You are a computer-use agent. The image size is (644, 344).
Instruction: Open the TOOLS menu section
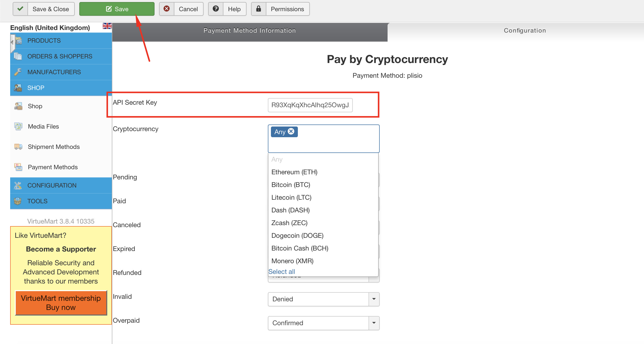61,201
